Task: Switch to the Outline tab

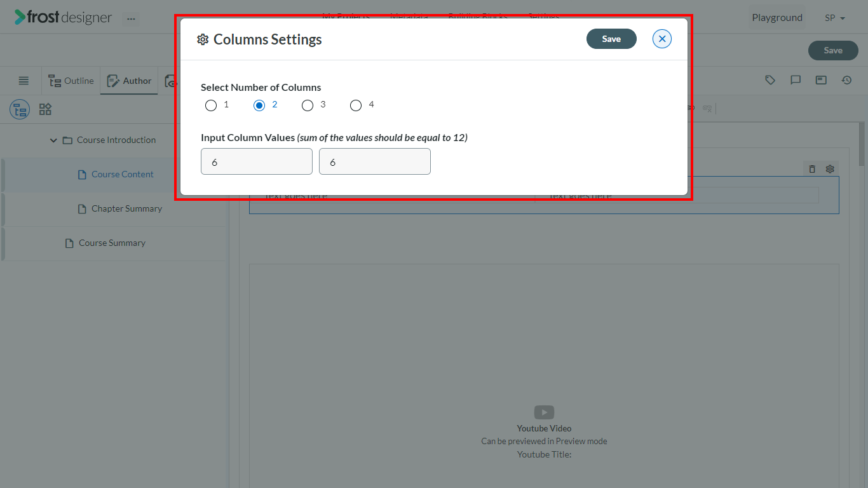Action: [71, 81]
